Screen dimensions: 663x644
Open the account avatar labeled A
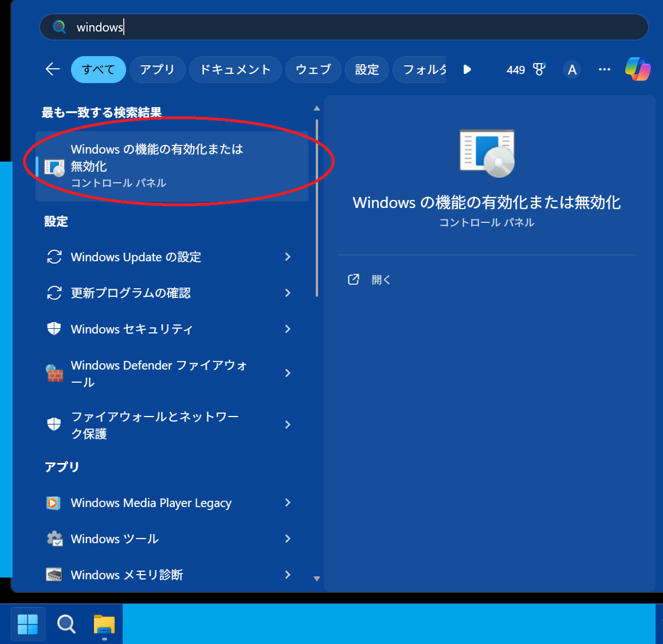click(571, 69)
